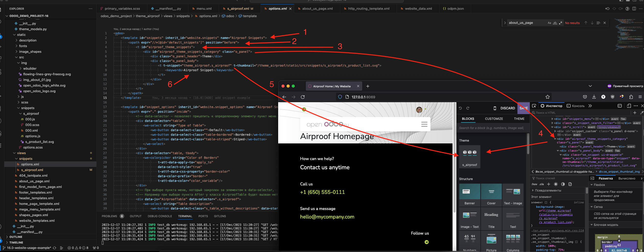The width and height of the screenshot is (644, 252).
Task: Reload page in the Firefox toolbar
Action: coord(303,97)
